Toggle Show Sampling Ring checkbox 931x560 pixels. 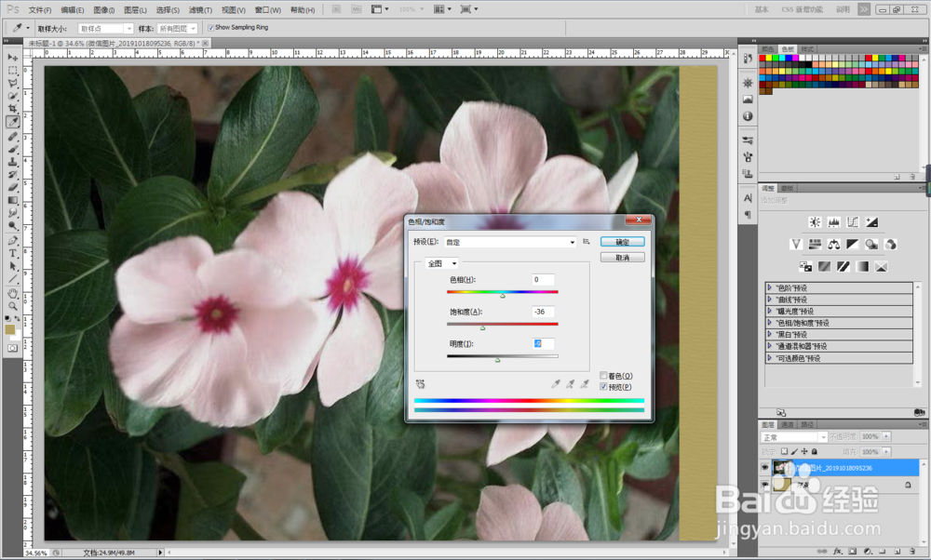(x=210, y=28)
